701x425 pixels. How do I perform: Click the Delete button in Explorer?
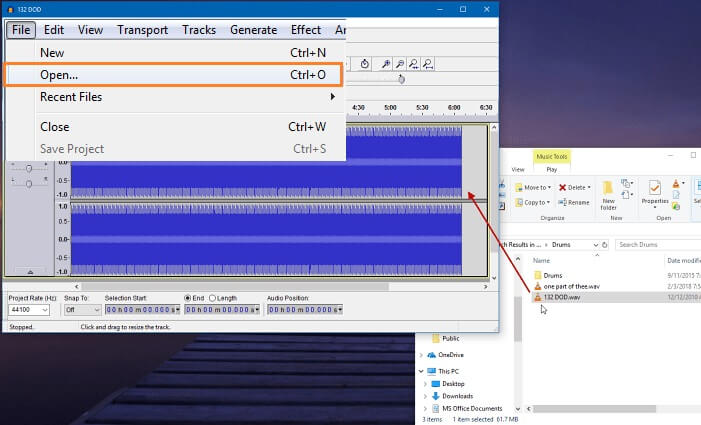(574, 188)
